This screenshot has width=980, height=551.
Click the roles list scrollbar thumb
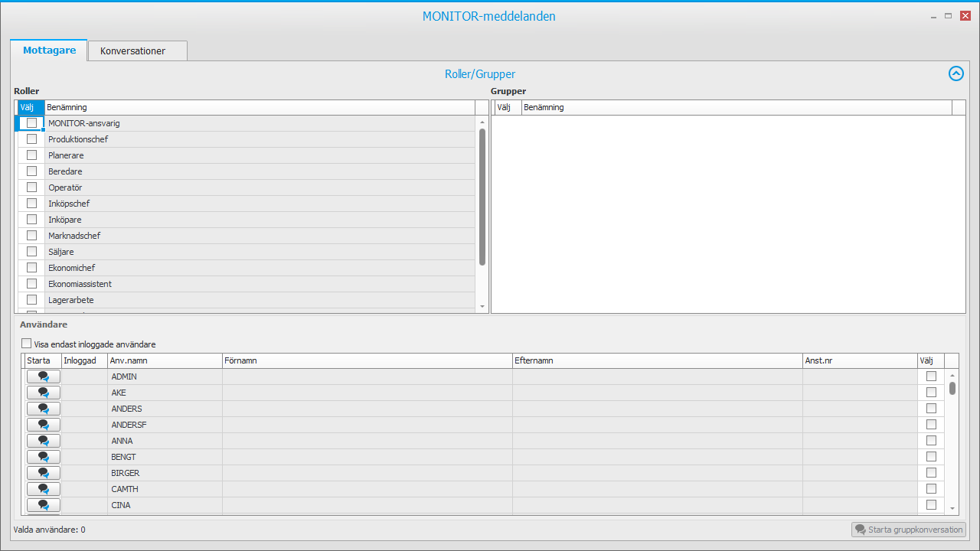tap(482, 197)
